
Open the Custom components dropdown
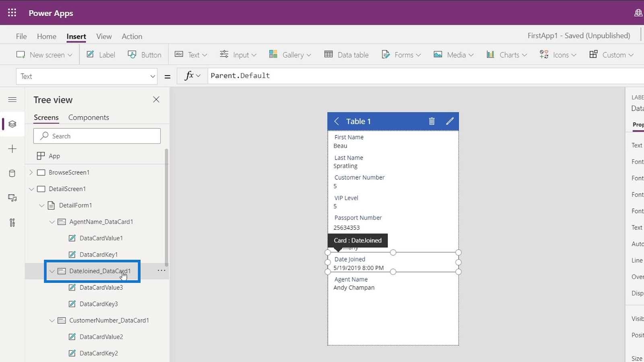[611, 55]
